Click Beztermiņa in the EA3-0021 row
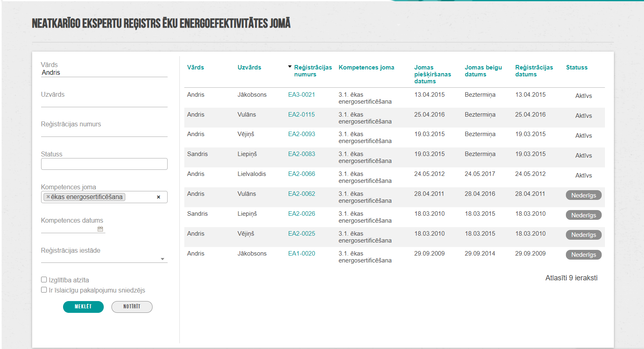Screen dimensions: 644x349 click(x=480, y=95)
